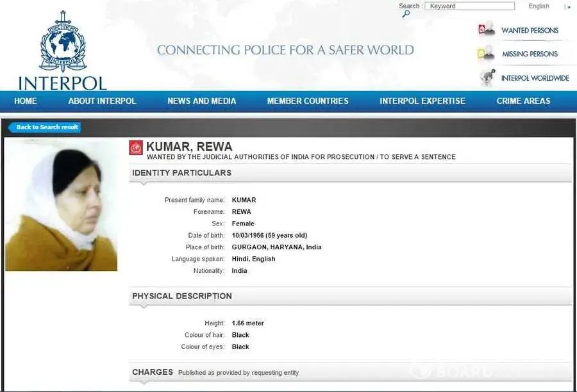Collapse the Identity Particulars section
The width and height of the screenshot is (577, 392).
click(x=349, y=173)
